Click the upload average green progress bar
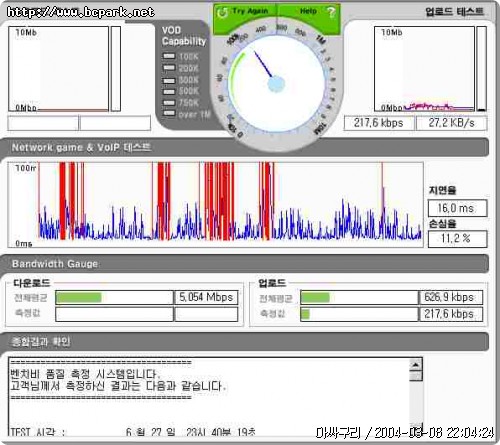This screenshot has width=500, height=445. coord(315,297)
